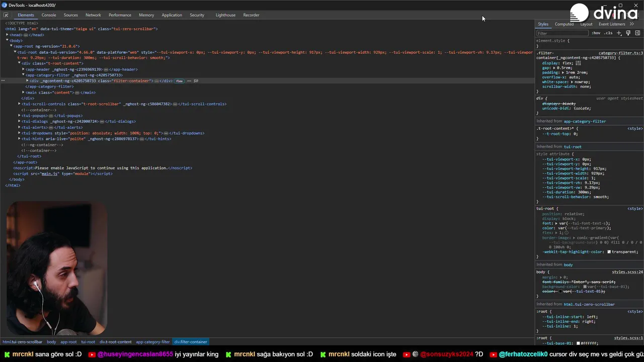Click the flexbox editor icon beside display: flex
Screen dimensions: 644x362
(x=578, y=63)
